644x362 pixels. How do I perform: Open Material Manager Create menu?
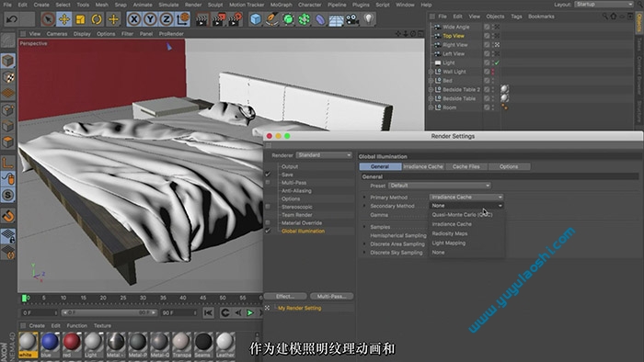tap(37, 325)
